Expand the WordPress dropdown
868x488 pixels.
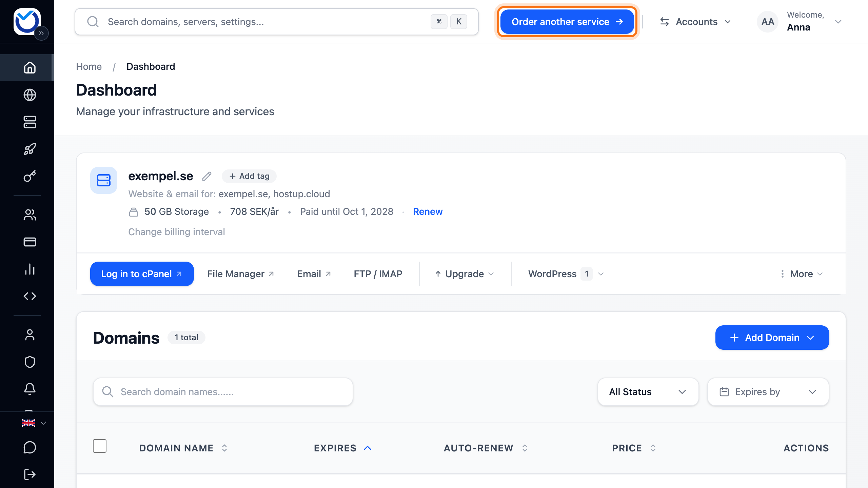(566, 274)
